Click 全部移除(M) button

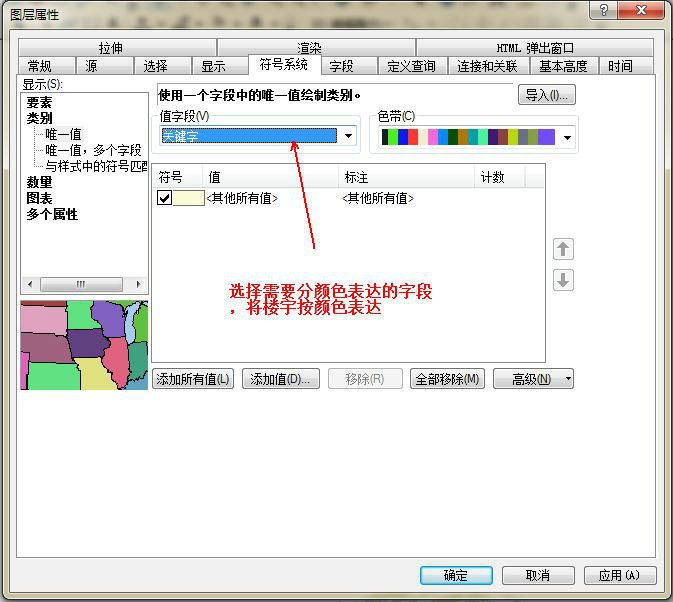coord(447,379)
